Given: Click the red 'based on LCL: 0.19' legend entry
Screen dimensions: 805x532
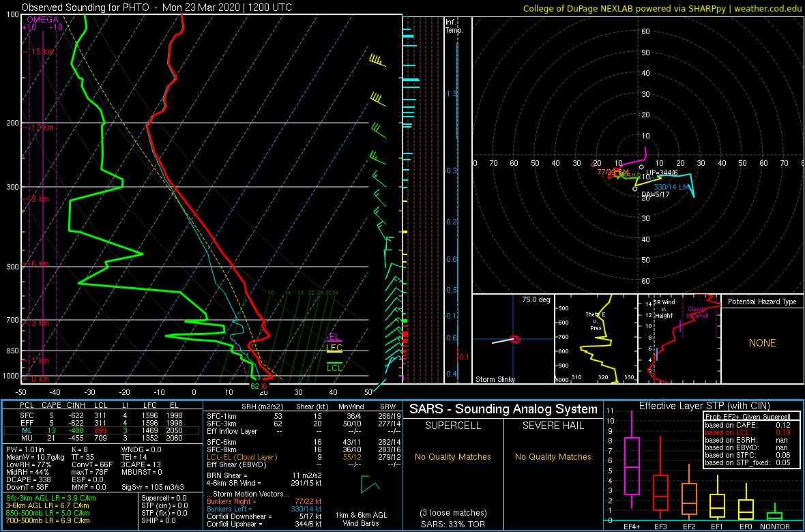Looking at the screenshot, I should point(748,432).
